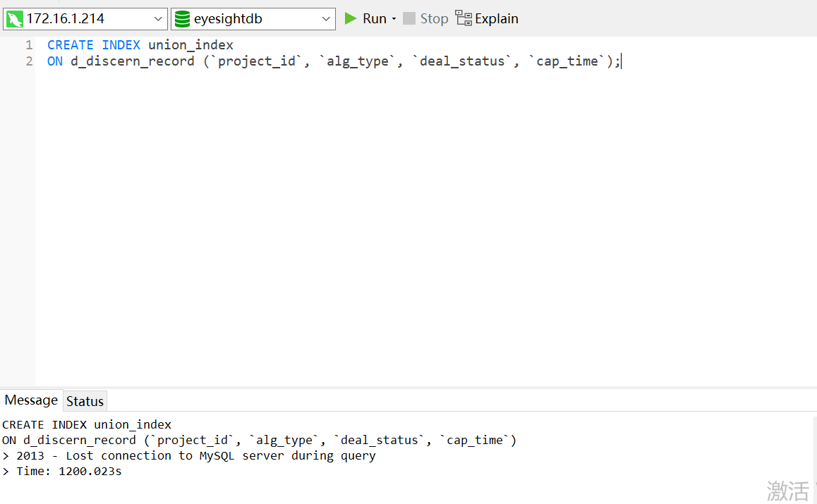The image size is (817, 504).
Task: Click union_index in editor line 1
Action: [190, 45]
